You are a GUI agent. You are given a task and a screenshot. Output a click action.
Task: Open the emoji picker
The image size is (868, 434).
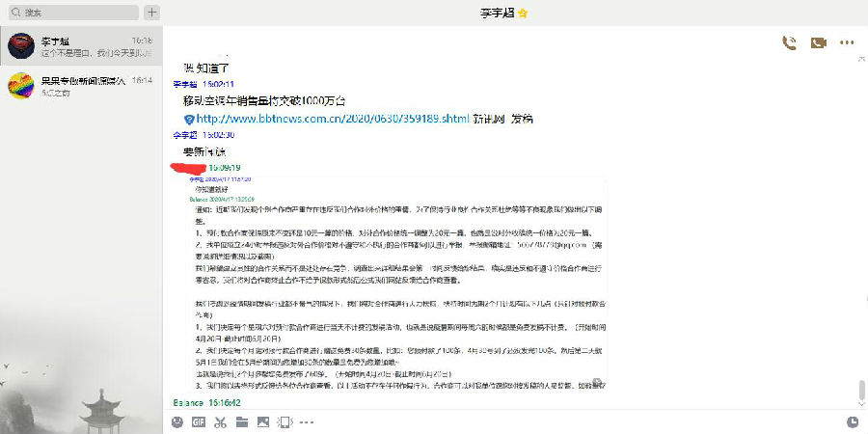coord(177,421)
